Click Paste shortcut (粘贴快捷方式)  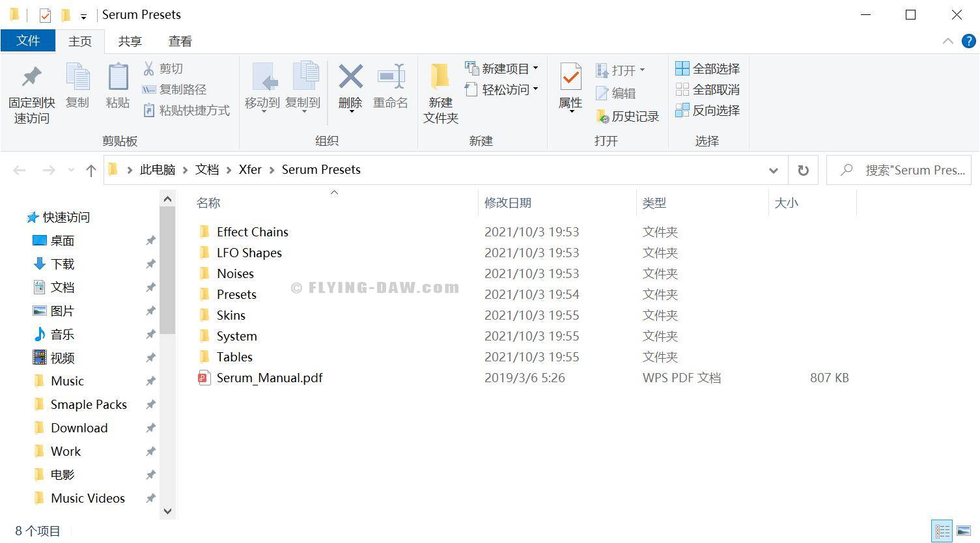coord(186,110)
